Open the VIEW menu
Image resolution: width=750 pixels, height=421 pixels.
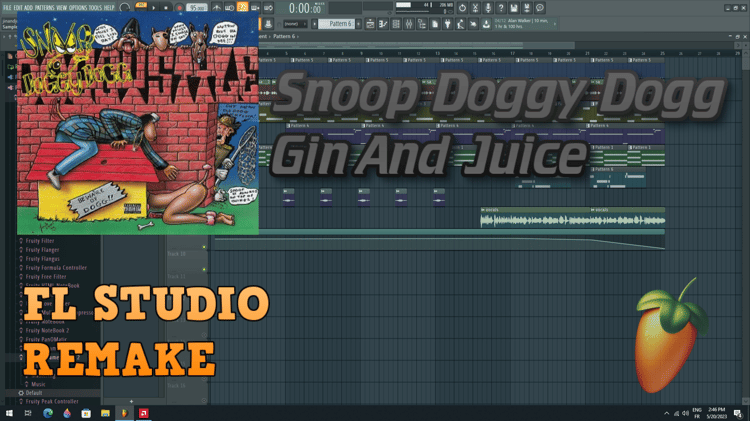[62, 8]
